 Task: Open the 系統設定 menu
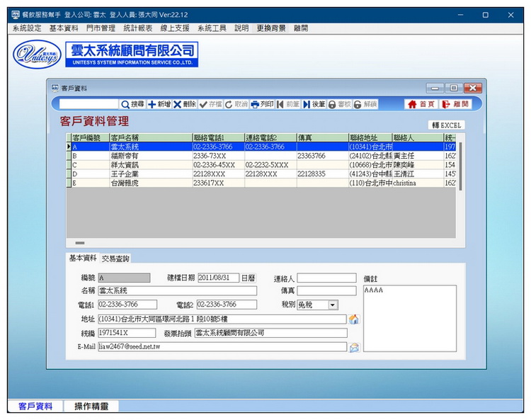point(27,28)
